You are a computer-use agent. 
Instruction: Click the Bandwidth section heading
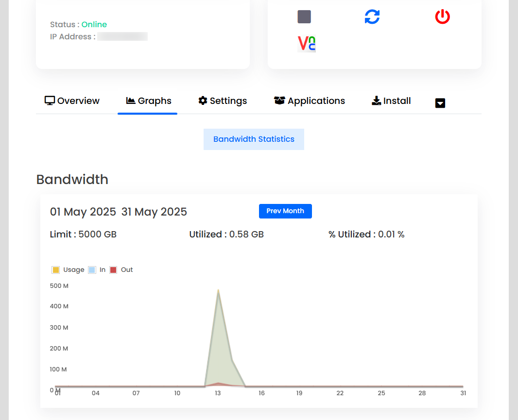pos(72,180)
